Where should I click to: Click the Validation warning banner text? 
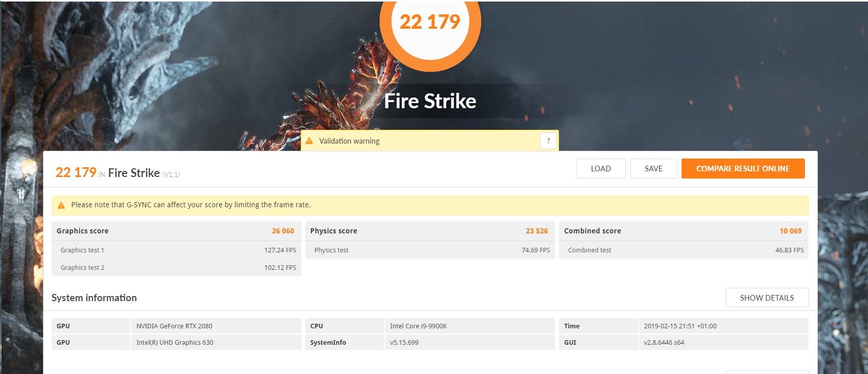[349, 141]
